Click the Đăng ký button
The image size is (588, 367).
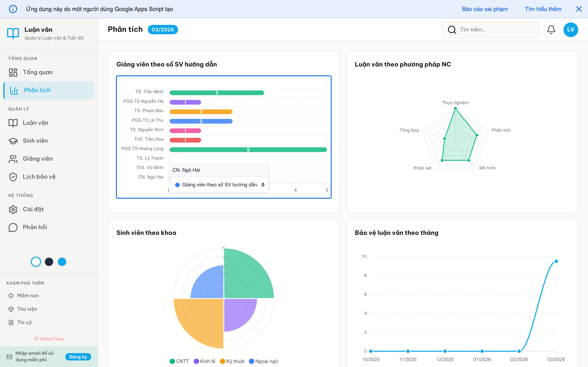78,357
